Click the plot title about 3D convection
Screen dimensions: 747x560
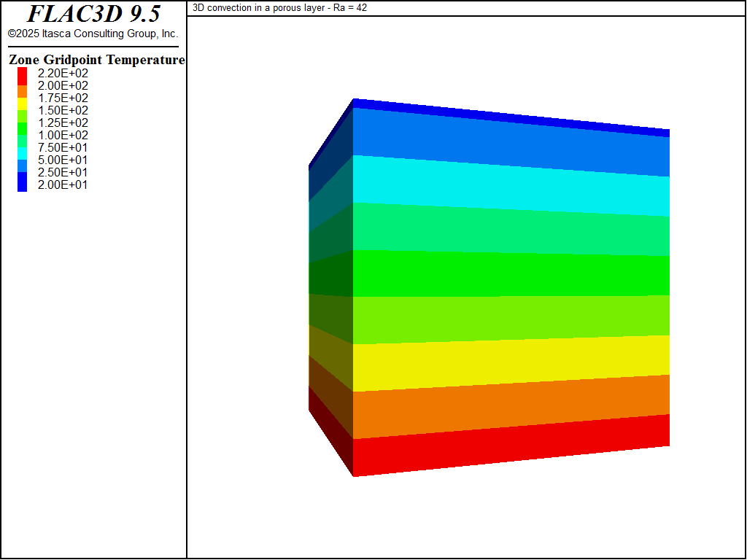(279, 7)
